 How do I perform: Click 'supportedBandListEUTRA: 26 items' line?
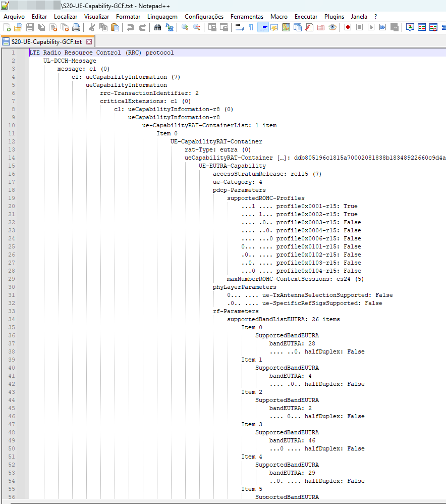[x=284, y=320]
